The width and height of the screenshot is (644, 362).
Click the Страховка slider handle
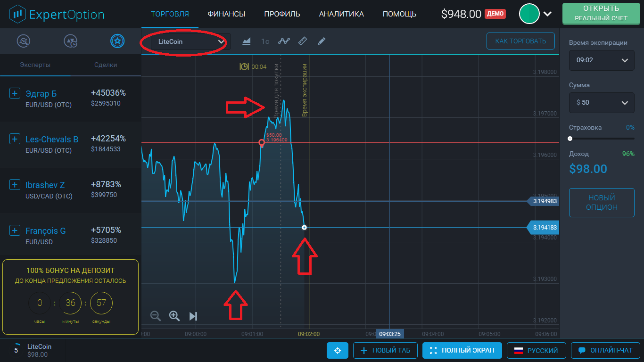tap(570, 139)
